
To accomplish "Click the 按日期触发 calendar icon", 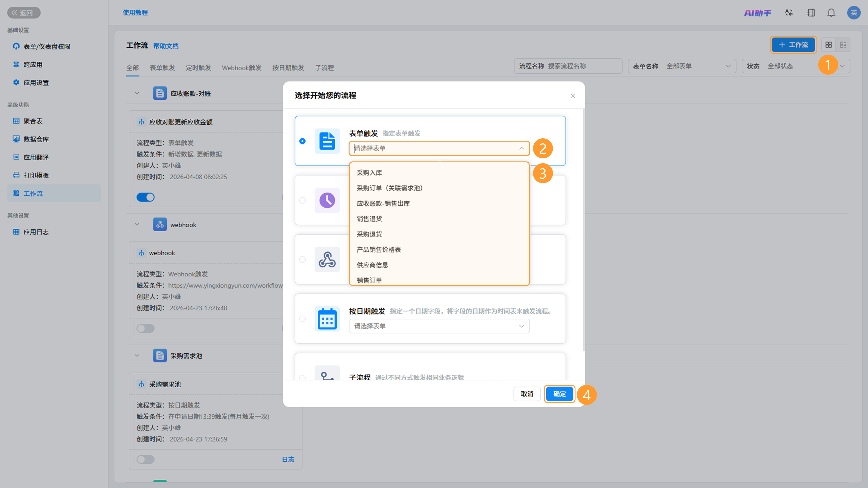I will tap(327, 319).
